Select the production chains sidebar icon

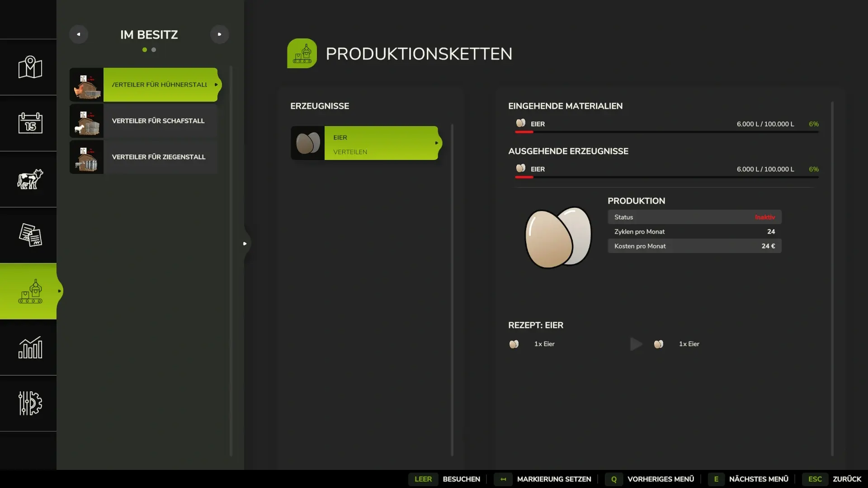click(30, 291)
